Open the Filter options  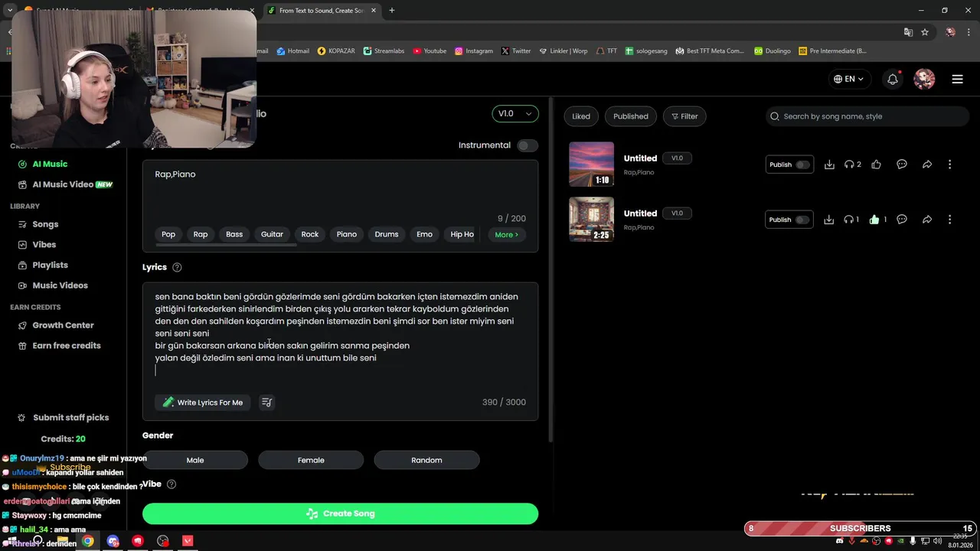(x=684, y=116)
